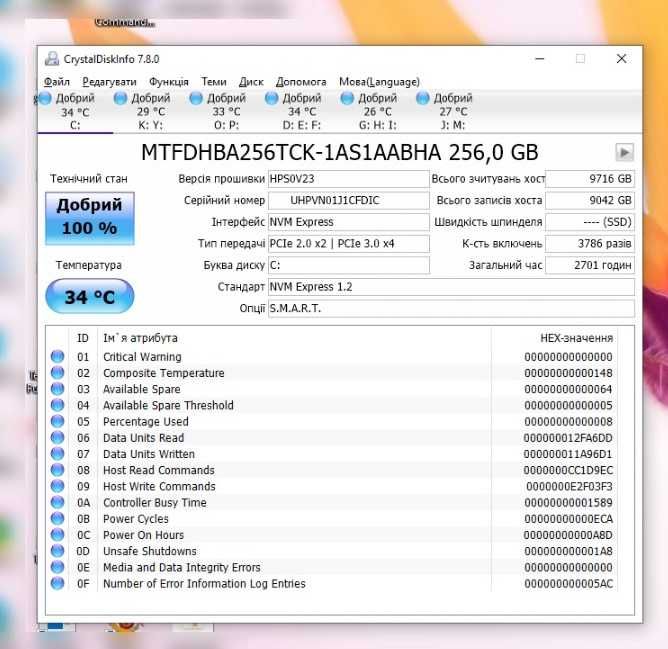Minimize the CrystalDiskInfo window
The height and width of the screenshot is (649, 668).
540,58
